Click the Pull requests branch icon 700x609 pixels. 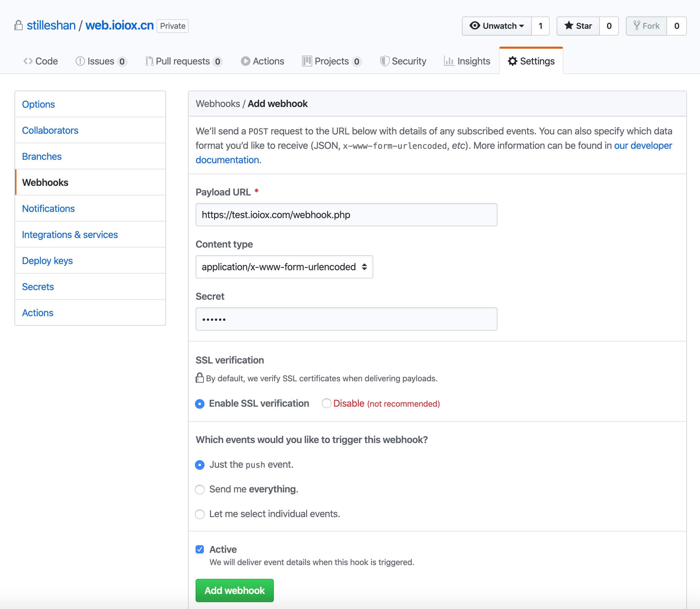coord(149,61)
